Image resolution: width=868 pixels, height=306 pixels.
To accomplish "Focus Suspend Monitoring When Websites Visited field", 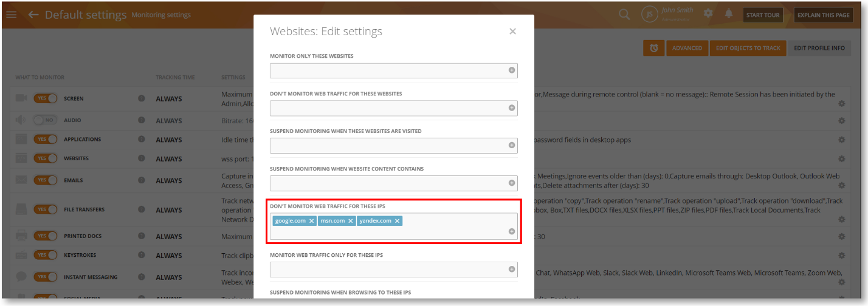I will (x=394, y=146).
